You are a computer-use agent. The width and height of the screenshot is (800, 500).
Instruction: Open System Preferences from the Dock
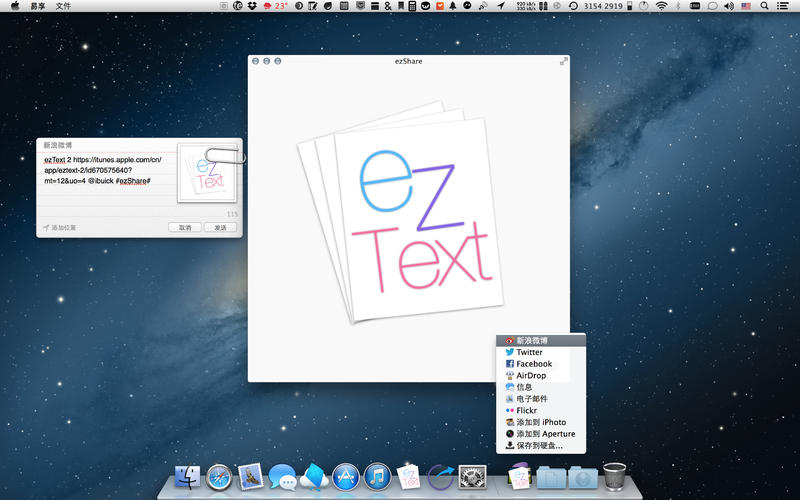[472, 477]
